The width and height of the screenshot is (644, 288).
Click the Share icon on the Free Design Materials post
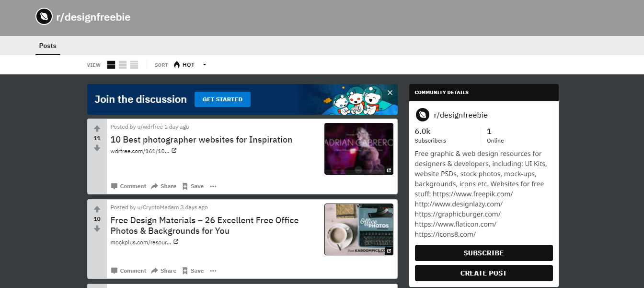pyautogui.click(x=155, y=270)
